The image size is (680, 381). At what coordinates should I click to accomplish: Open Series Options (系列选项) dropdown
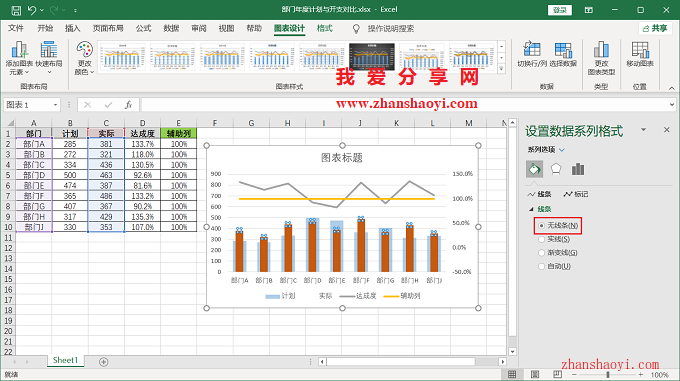pyautogui.click(x=546, y=150)
